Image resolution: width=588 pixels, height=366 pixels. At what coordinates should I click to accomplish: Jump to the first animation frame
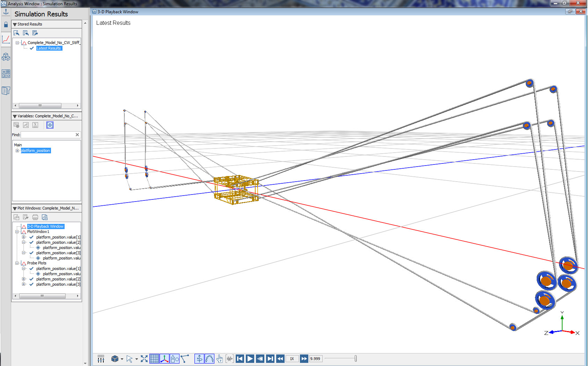pyautogui.click(x=240, y=359)
